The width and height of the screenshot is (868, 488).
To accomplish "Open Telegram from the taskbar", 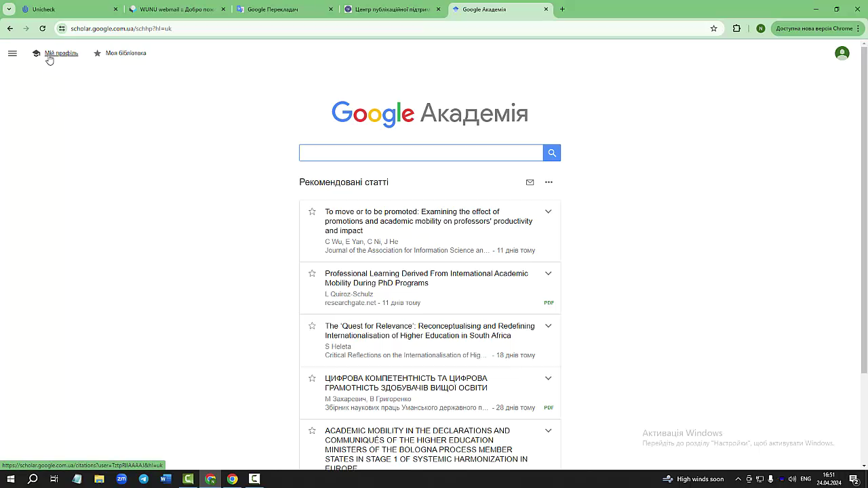I will tap(144, 479).
